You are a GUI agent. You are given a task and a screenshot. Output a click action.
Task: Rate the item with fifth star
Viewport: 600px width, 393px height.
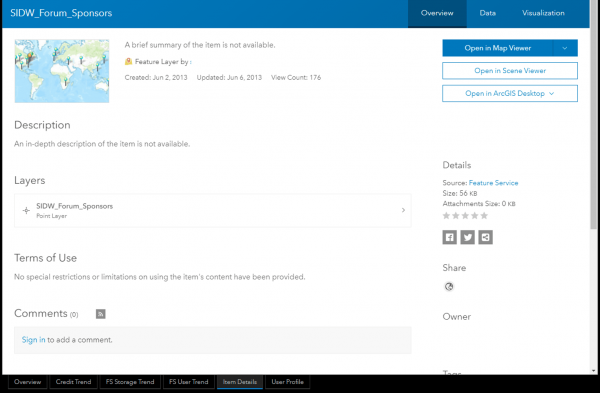click(484, 216)
